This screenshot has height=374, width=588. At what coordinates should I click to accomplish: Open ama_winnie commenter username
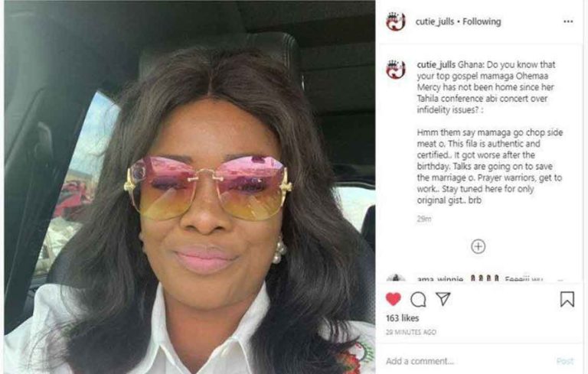(440, 279)
